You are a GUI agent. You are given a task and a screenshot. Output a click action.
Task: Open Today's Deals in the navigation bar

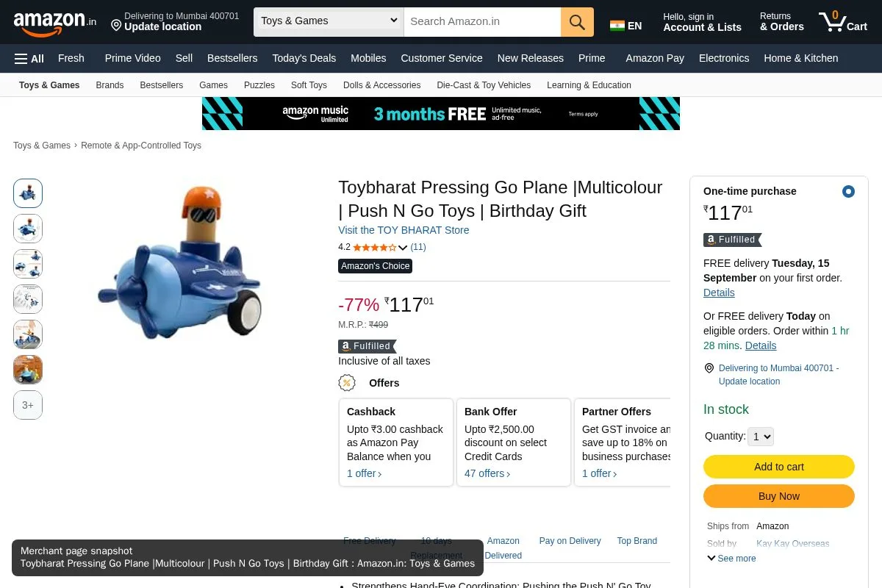click(x=304, y=58)
